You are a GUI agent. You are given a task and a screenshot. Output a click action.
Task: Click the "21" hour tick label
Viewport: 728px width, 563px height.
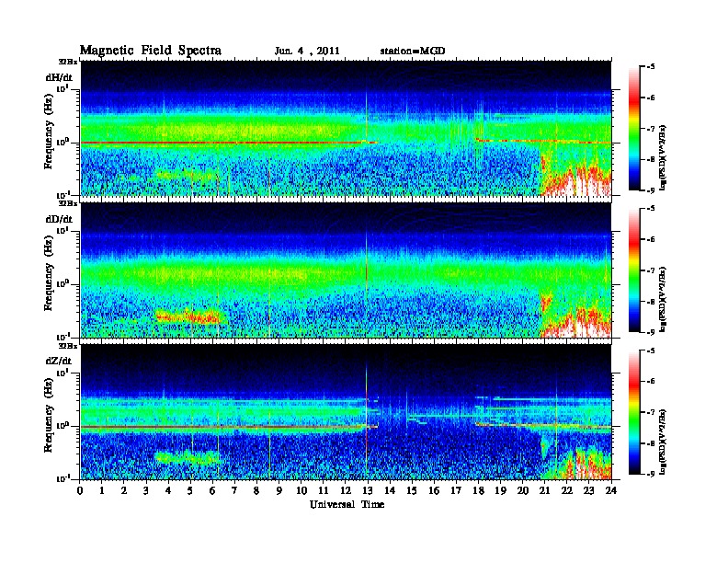[544, 491]
